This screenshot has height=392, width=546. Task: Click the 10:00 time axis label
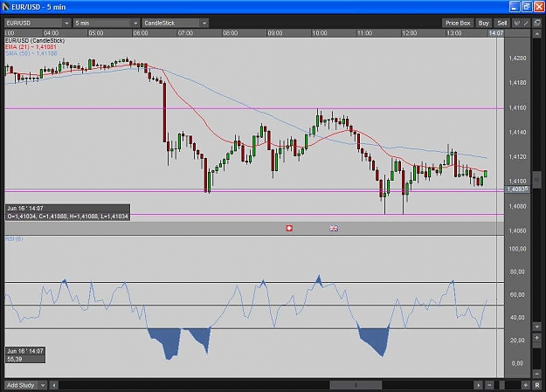click(320, 33)
